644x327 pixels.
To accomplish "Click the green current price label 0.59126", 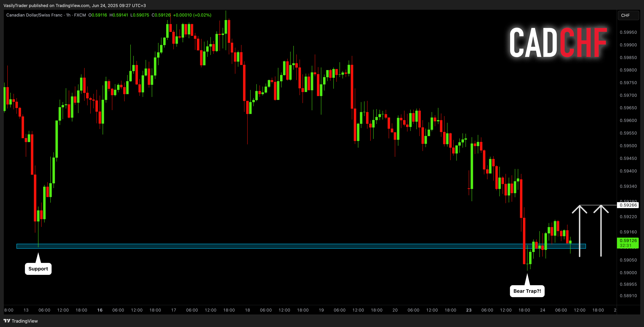I will 628,240.
